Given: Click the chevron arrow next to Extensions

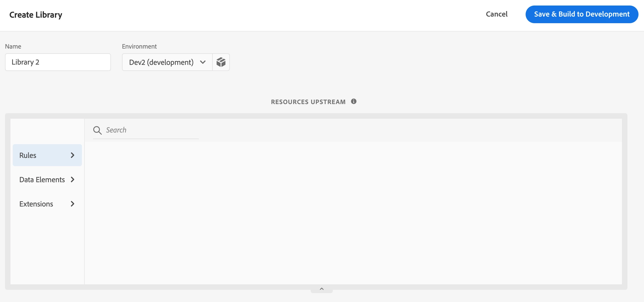Looking at the screenshot, I should click(73, 204).
